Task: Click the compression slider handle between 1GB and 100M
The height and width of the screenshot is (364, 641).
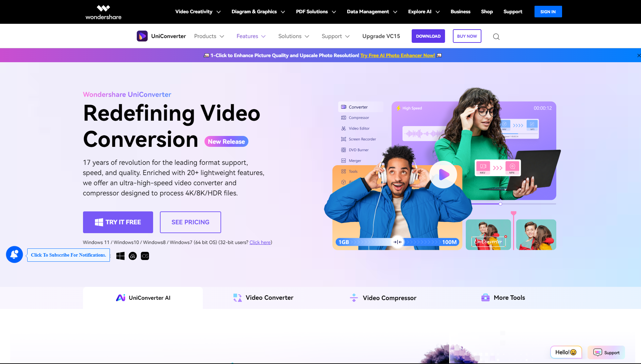Action: (397, 242)
